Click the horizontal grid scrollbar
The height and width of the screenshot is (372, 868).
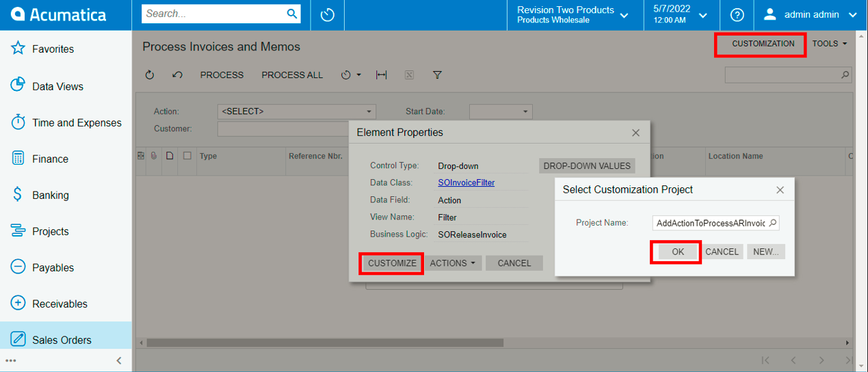pyautogui.click(x=325, y=343)
